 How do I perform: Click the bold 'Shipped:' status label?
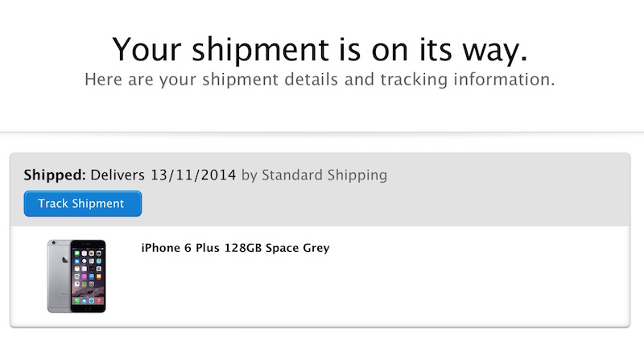point(55,175)
